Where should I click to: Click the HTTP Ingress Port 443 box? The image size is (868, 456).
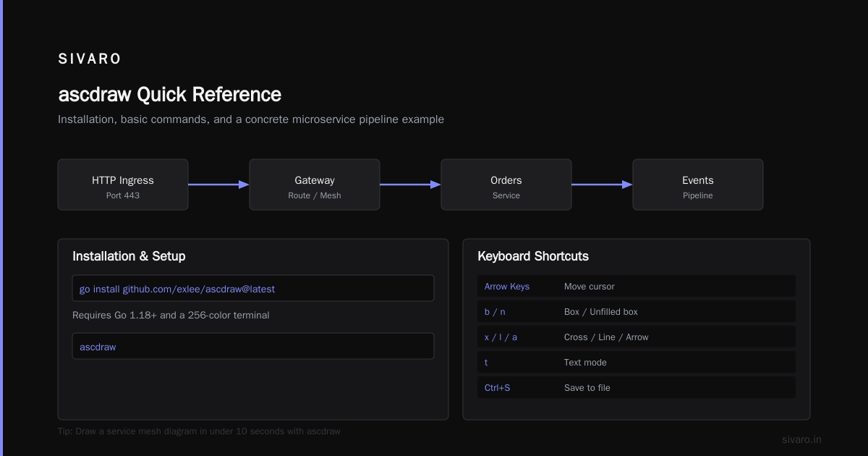click(x=123, y=185)
